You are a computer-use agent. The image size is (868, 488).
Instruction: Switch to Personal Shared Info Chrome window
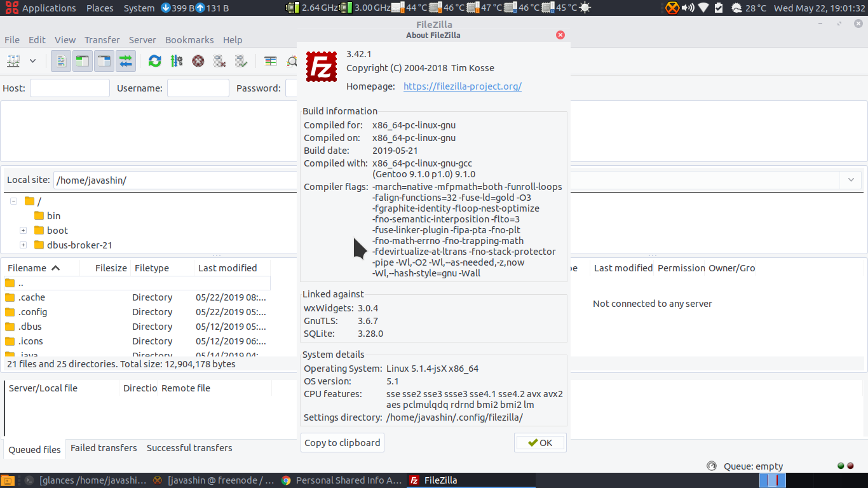[x=341, y=480]
